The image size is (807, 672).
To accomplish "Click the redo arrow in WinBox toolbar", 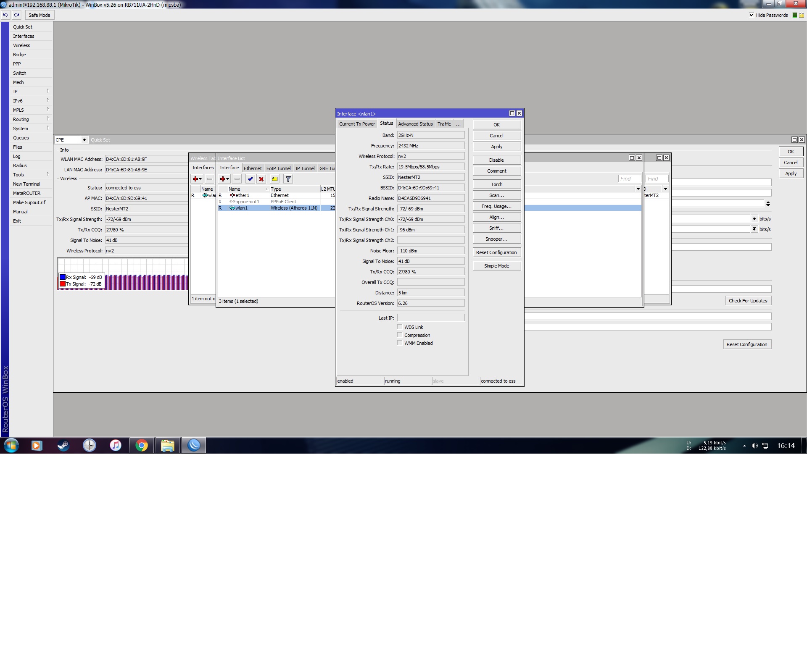I will click(x=16, y=15).
